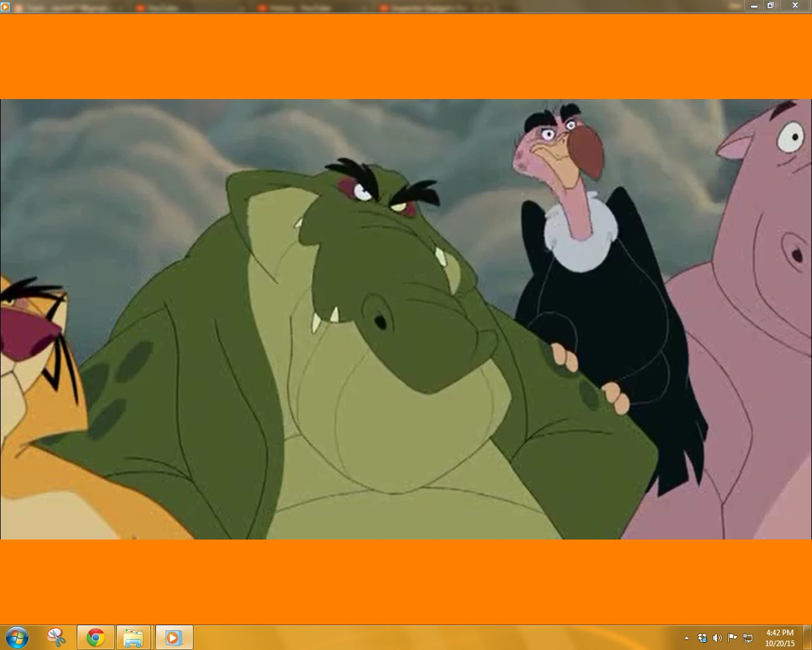Open Google Chrome from the taskbar
This screenshot has height=650, width=812.
(x=96, y=637)
